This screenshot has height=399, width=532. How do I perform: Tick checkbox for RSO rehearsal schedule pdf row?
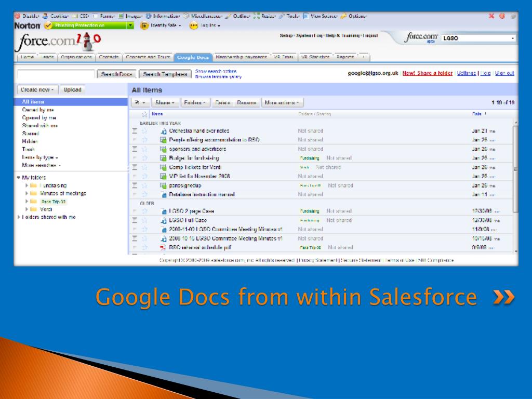[135, 248]
